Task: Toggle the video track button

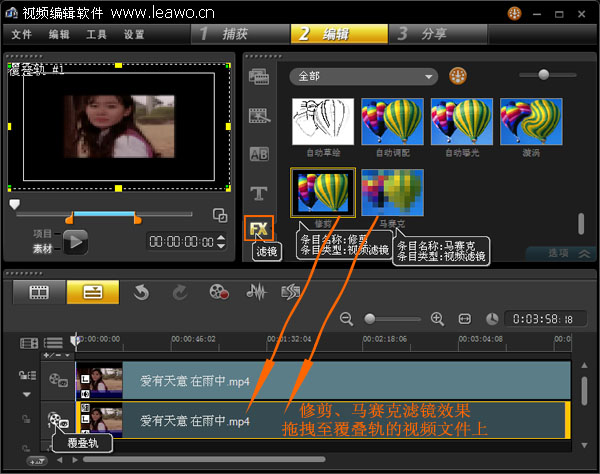Action: (58, 380)
